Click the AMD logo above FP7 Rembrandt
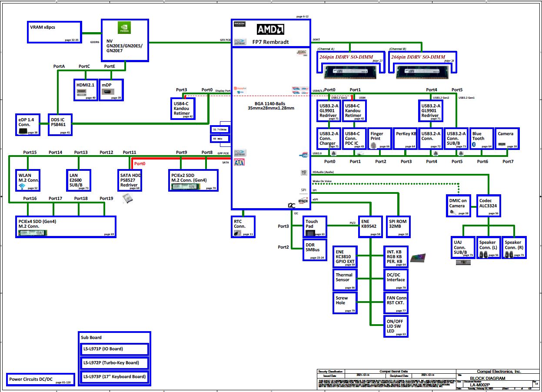The image size is (542, 392). [270, 29]
